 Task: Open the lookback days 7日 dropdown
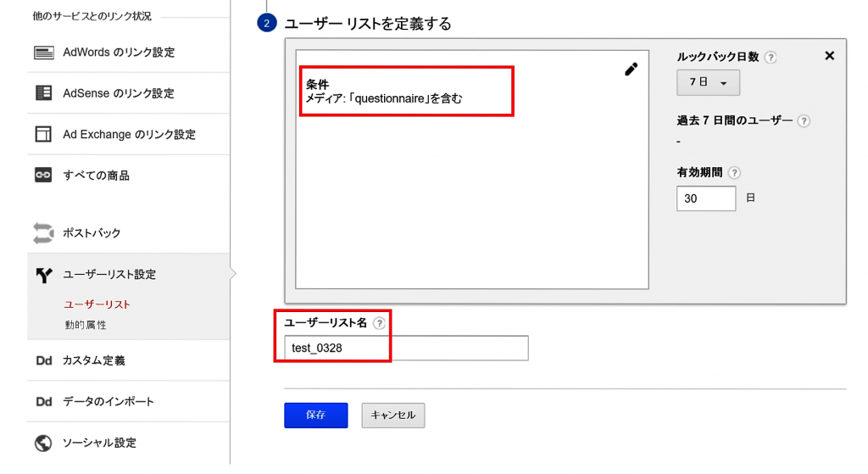point(708,83)
